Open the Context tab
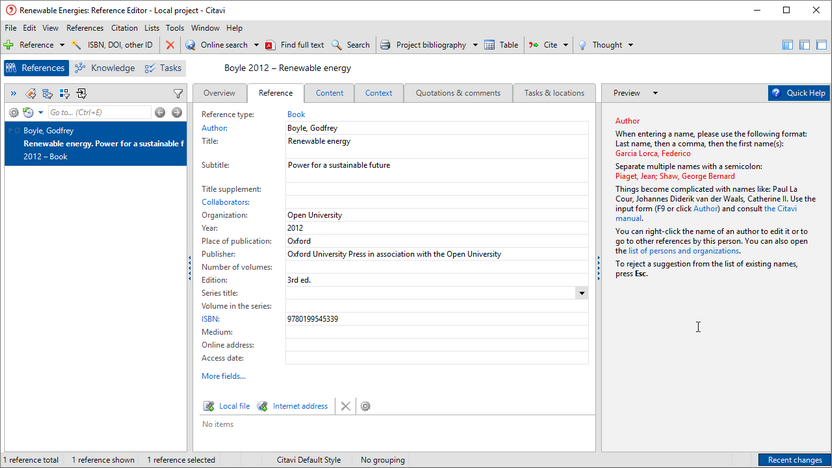 click(378, 93)
